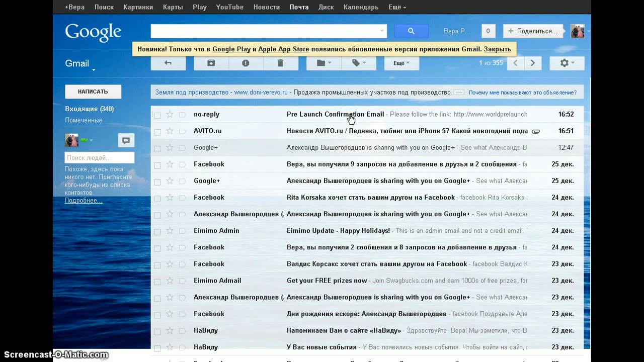Image resolution: width=644 pixels, height=362 pixels.
Task: Open the Apple App Store link
Action: tap(283, 49)
